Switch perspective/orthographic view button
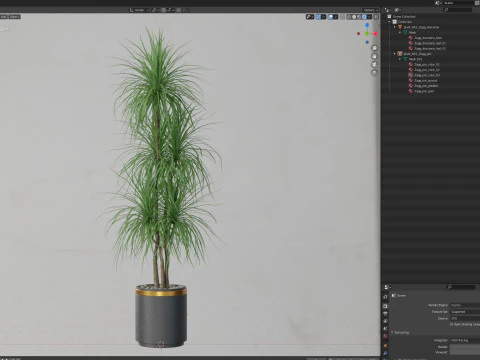 tap(374, 72)
